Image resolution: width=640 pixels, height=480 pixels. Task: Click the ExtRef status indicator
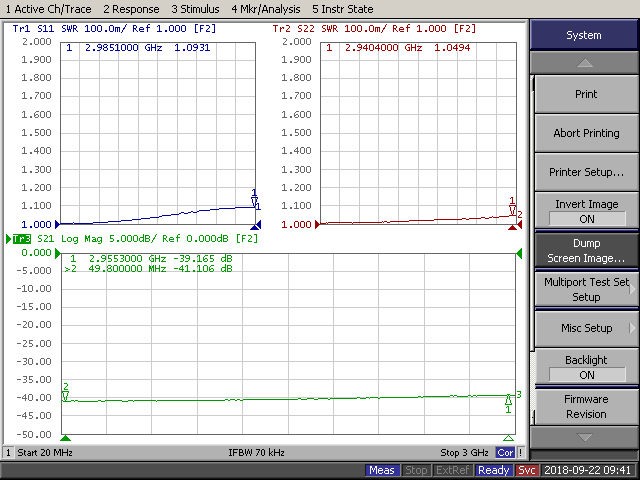(x=453, y=470)
